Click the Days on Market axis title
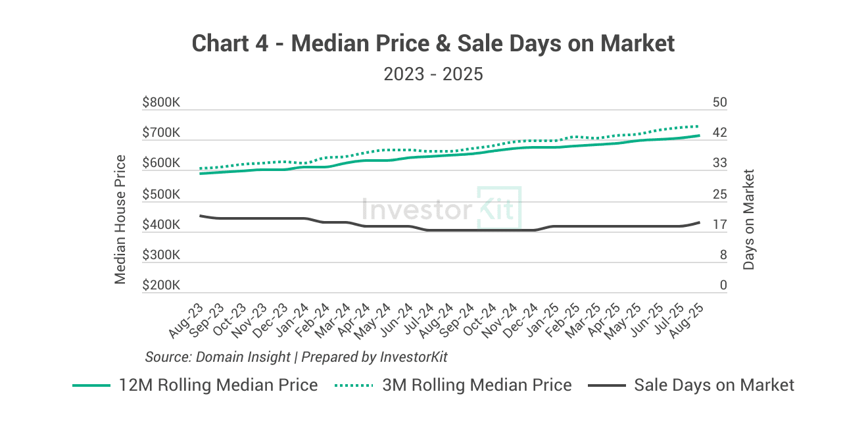The height and width of the screenshot is (421, 868). pos(749,219)
